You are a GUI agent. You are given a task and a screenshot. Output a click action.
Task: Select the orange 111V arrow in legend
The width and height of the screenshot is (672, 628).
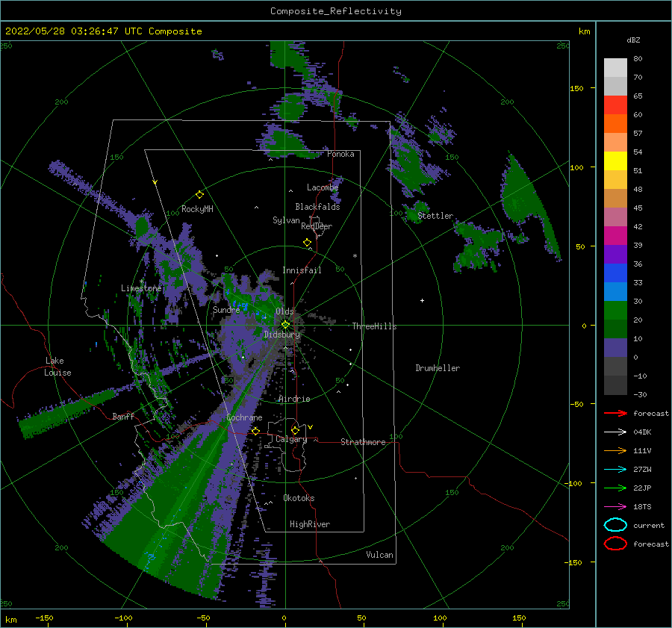pos(615,450)
